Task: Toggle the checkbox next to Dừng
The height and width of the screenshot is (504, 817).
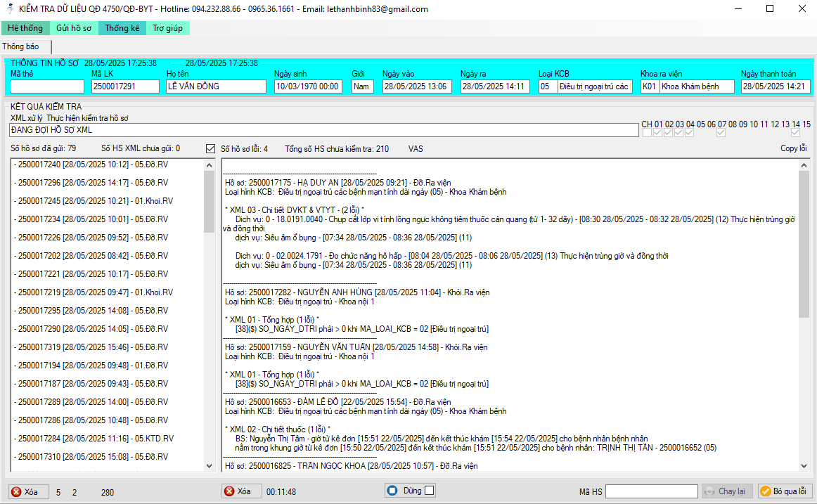Action: pyautogui.click(x=430, y=491)
